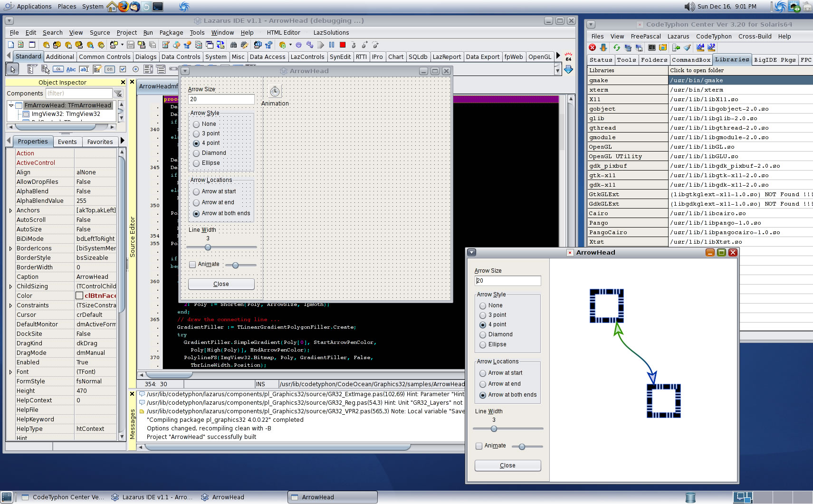Click the clBtnFace color swatch
This screenshot has height=504, width=813.
(x=79, y=295)
